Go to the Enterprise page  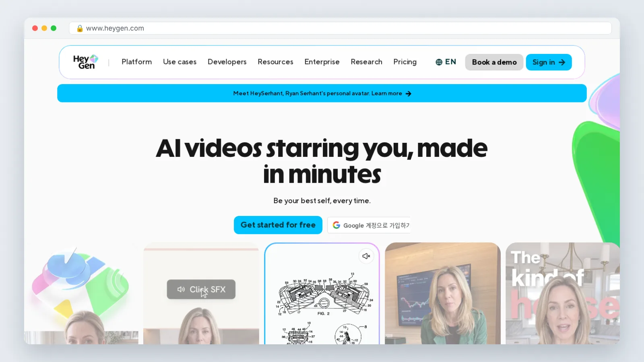[322, 62]
